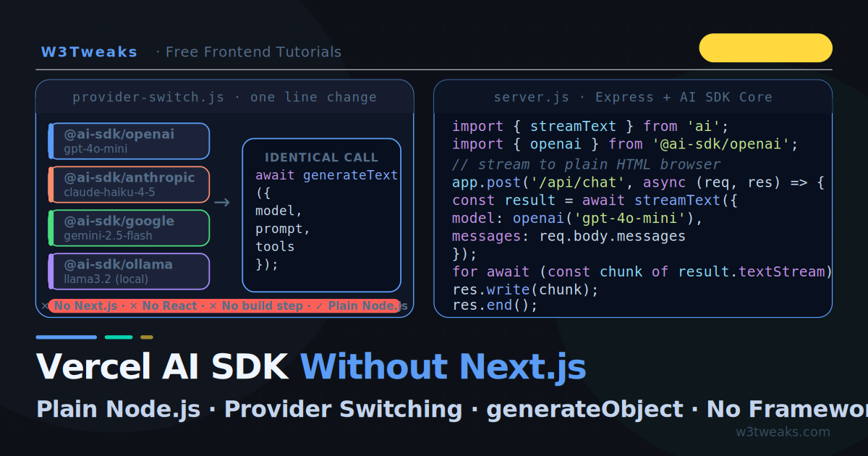Click the 'llama3.2 (local)' model name
The height and width of the screenshot is (456, 868).
[x=106, y=279]
